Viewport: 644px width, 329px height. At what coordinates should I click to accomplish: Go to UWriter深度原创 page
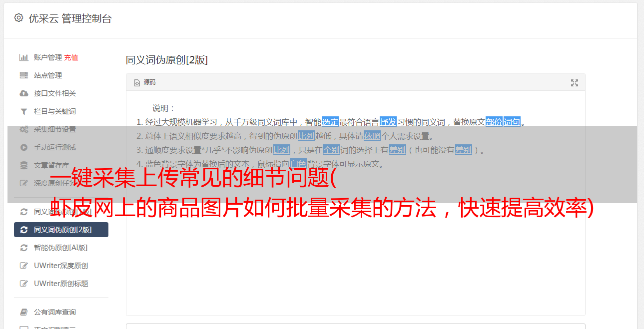point(61,266)
